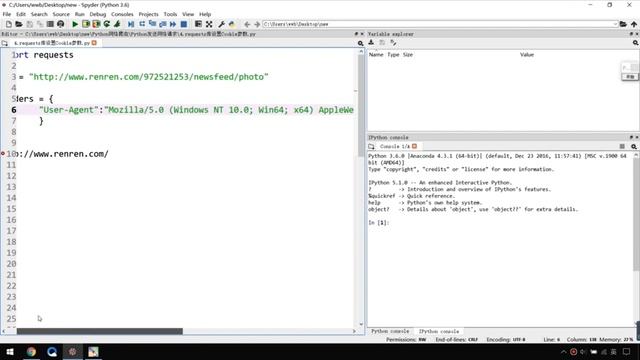Switch to Python console tab
640x360 pixels.
(x=390, y=331)
